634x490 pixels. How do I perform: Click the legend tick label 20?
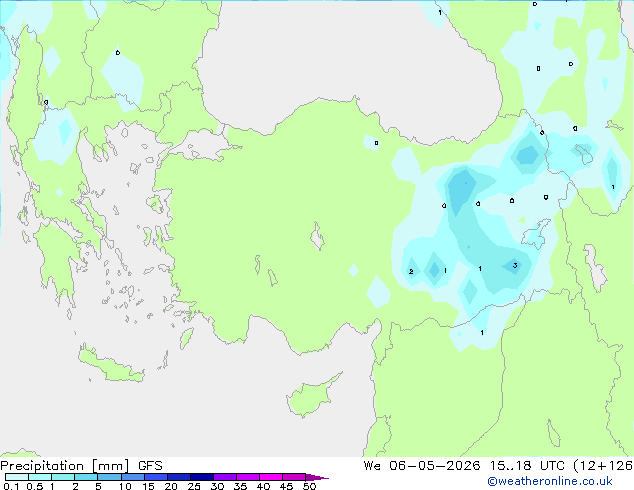(x=171, y=486)
